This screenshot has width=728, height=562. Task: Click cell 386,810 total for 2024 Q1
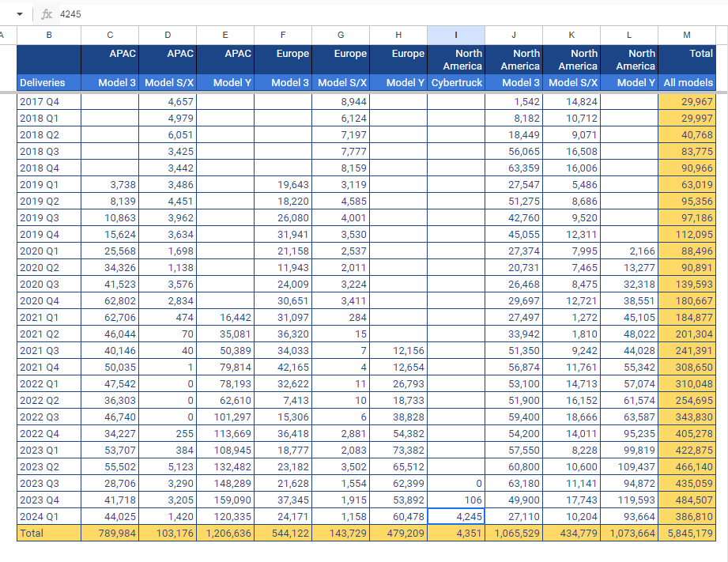(687, 516)
